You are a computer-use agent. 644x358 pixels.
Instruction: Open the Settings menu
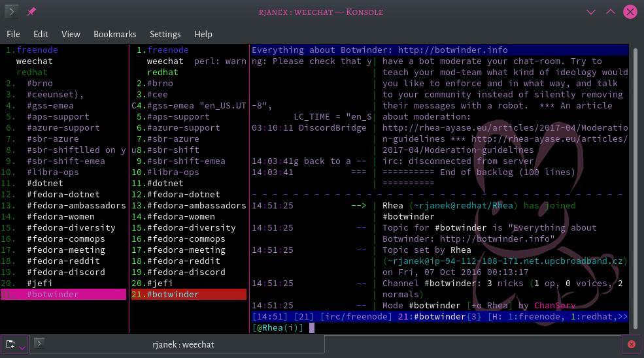[165, 34]
